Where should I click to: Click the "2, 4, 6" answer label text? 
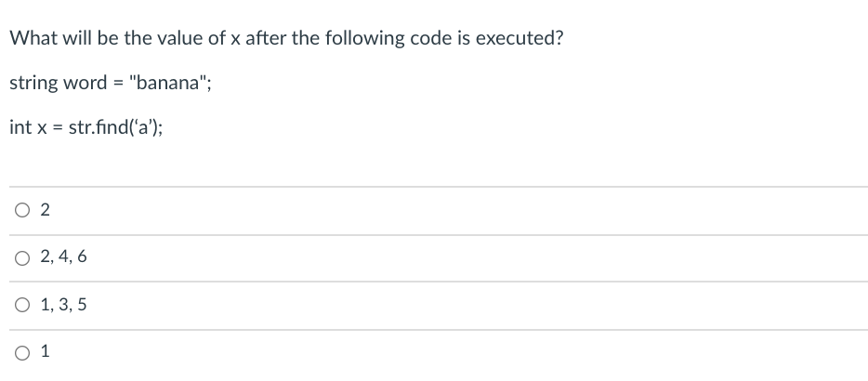pos(63,256)
